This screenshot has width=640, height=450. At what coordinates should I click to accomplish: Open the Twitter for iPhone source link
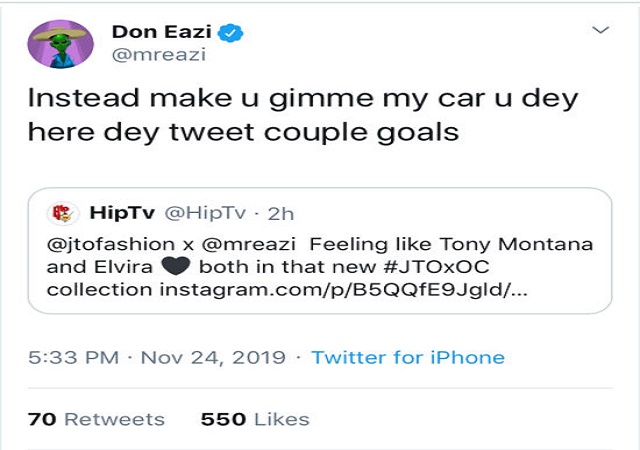tap(408, 357)
